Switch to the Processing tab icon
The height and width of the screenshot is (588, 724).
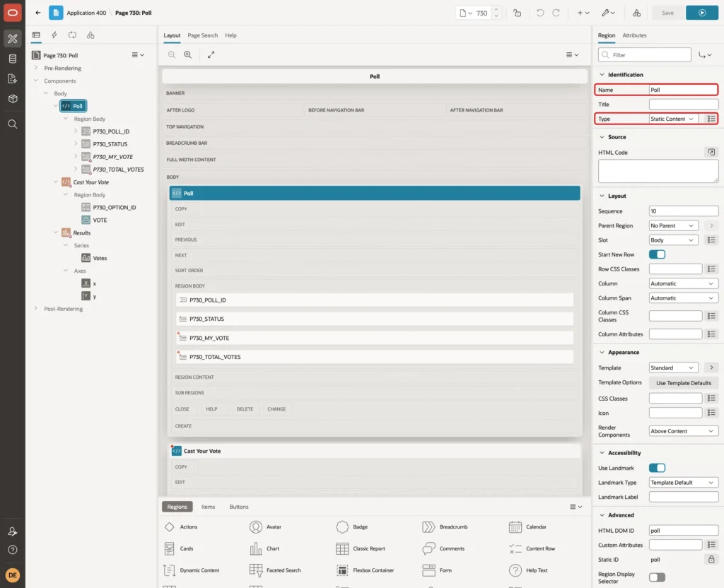point(73,35)
